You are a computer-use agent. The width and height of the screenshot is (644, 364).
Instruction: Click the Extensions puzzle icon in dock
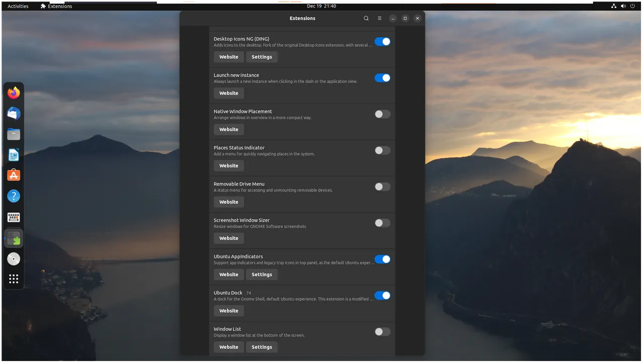click(14, 238)
